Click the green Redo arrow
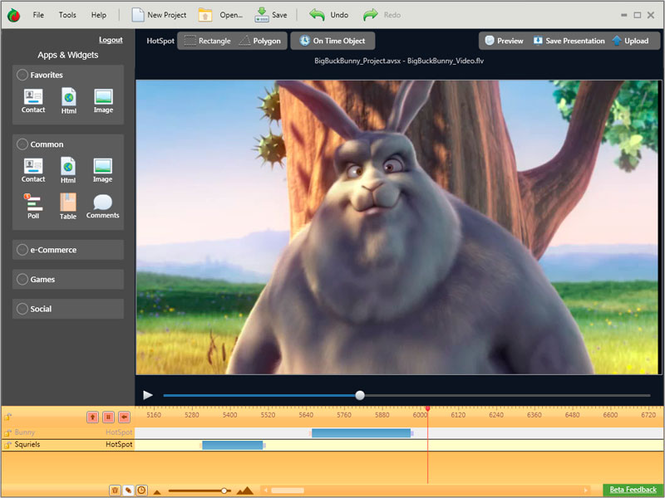Screen dimensions: 665x498 click(370, 15)
